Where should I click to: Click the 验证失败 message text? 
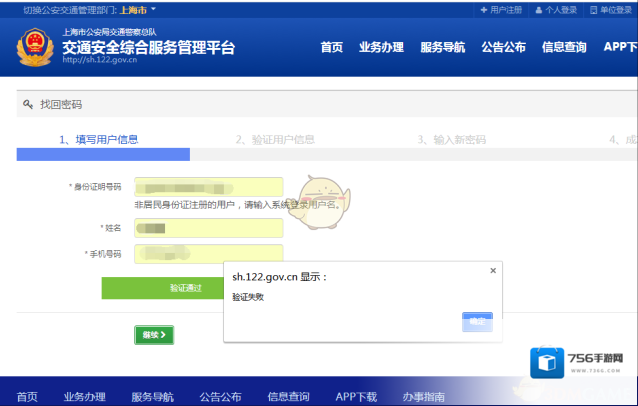248,297
